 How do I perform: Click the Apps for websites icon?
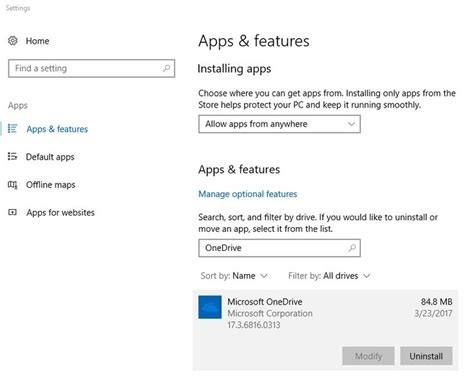pos(13,212)
